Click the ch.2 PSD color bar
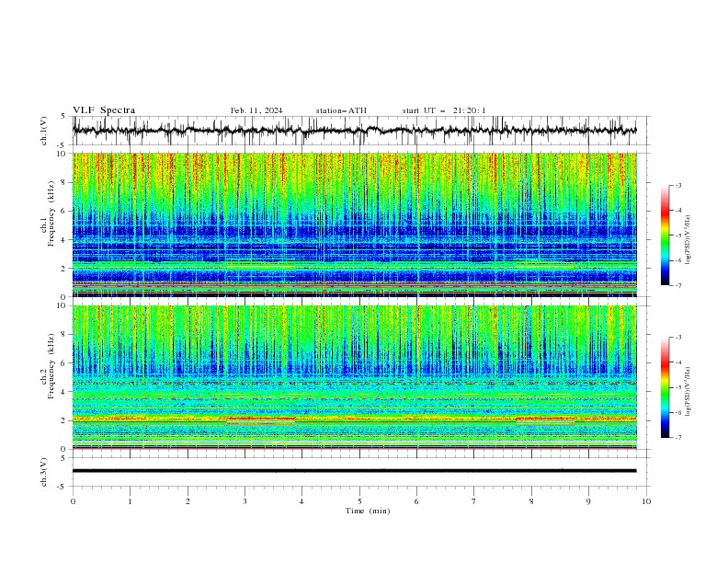 (x=665, y=387)
